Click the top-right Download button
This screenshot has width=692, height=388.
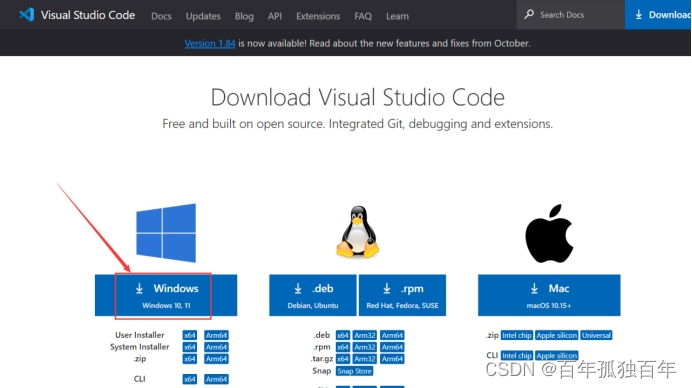coord(658,15)
